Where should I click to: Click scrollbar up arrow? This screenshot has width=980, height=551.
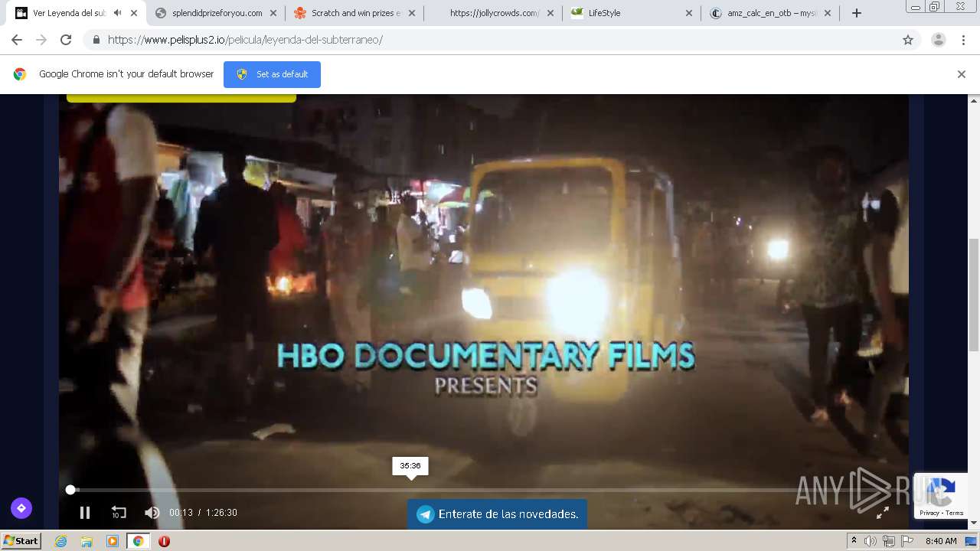(x=974, y=100)
